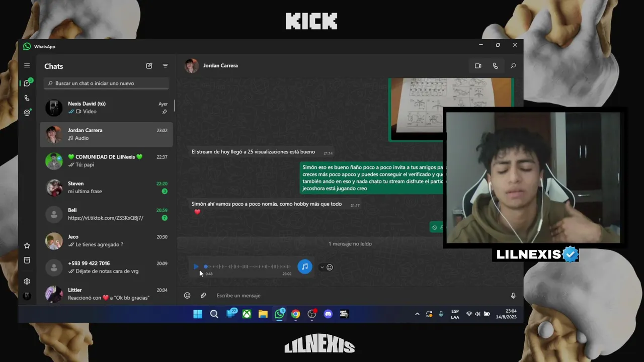The height and width of the screenshot is (362, 644).
Task: Click Steven's unread badge showing 3
Action: pos(165,192)
